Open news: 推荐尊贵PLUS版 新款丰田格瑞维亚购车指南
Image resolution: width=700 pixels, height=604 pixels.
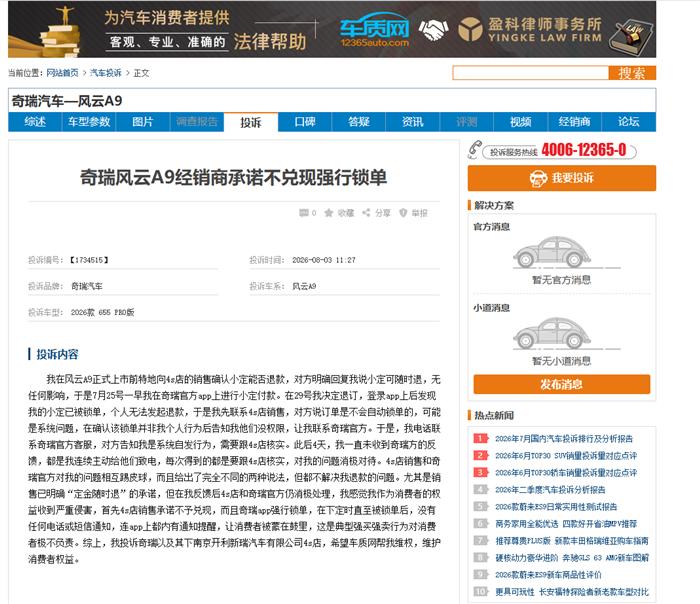click(x=571, y=541)
